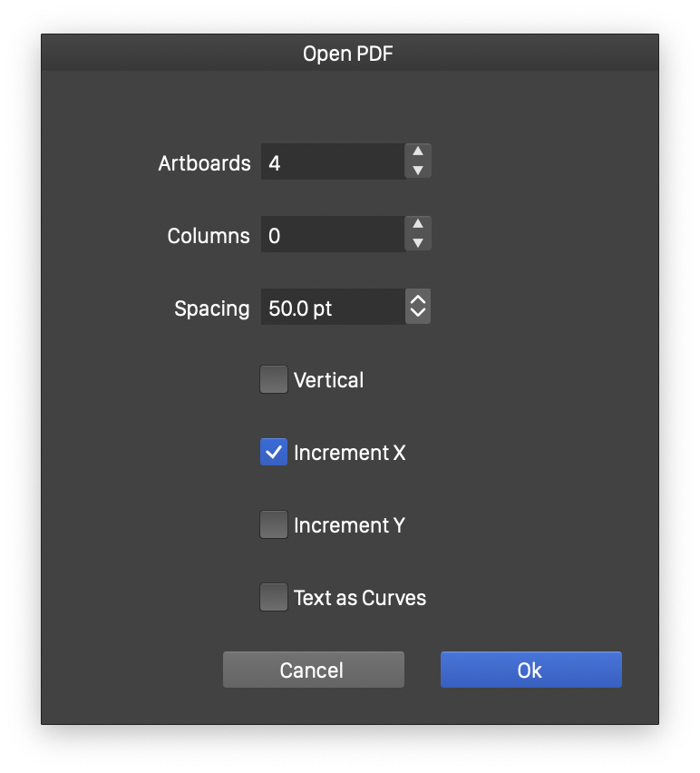Click the Open PDF title bar
The height and width of the screenshot is (773, 700).
pos(349,54)
